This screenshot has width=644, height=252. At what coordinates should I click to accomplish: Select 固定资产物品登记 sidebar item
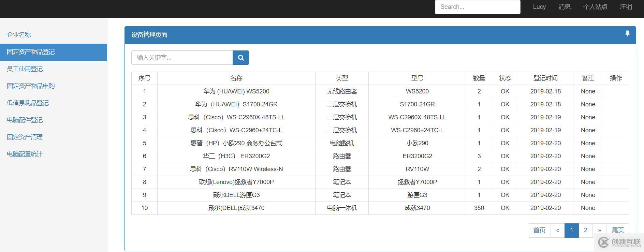pos(54,52)
